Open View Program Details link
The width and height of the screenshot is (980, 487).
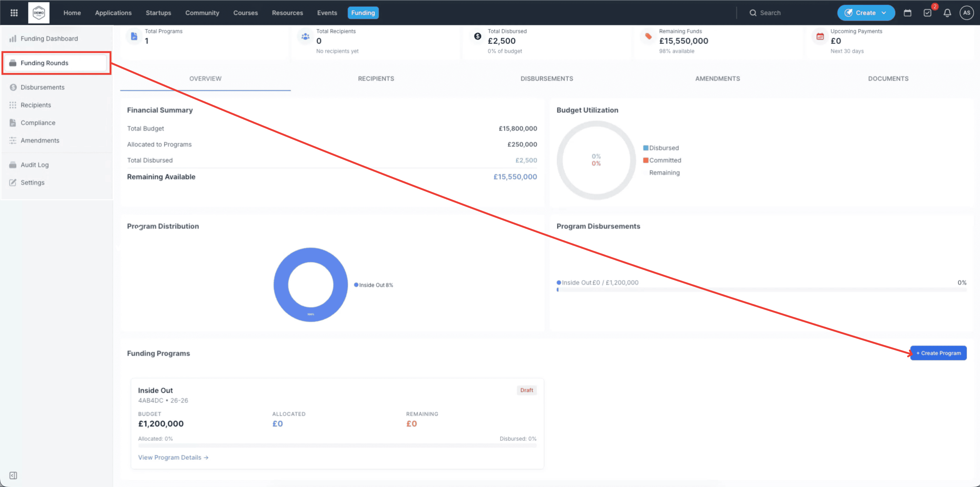[x=173, y=457]
